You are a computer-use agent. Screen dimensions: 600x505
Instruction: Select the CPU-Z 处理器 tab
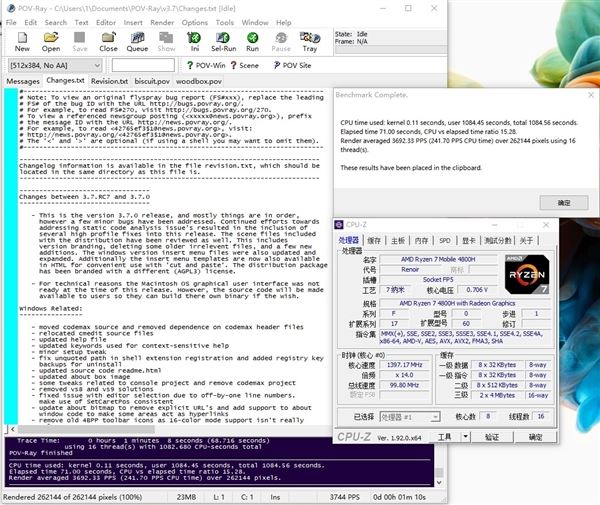[349, 240]
